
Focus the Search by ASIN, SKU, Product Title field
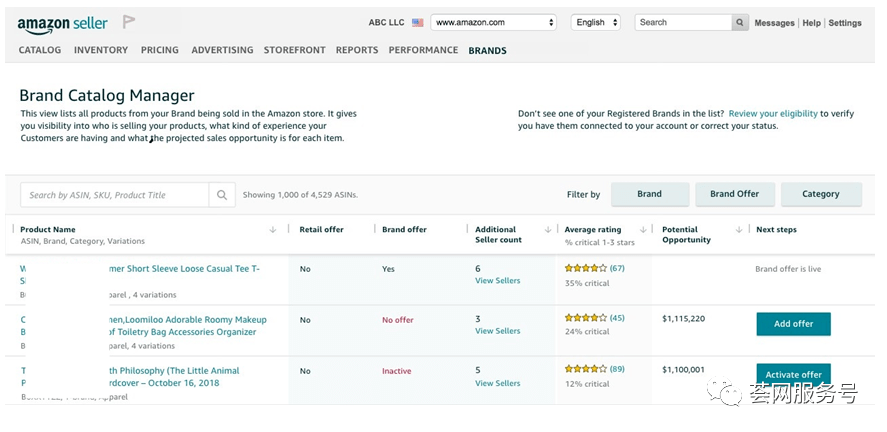115,195
